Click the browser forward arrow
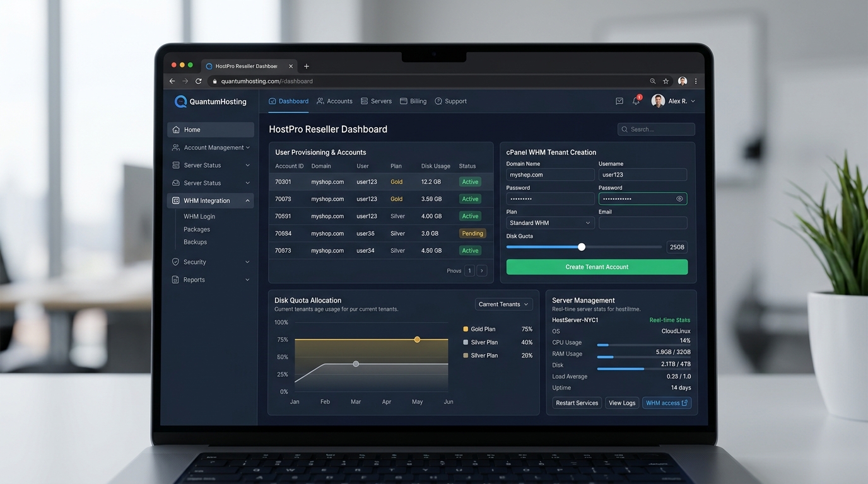 click(x=185, y=81)
